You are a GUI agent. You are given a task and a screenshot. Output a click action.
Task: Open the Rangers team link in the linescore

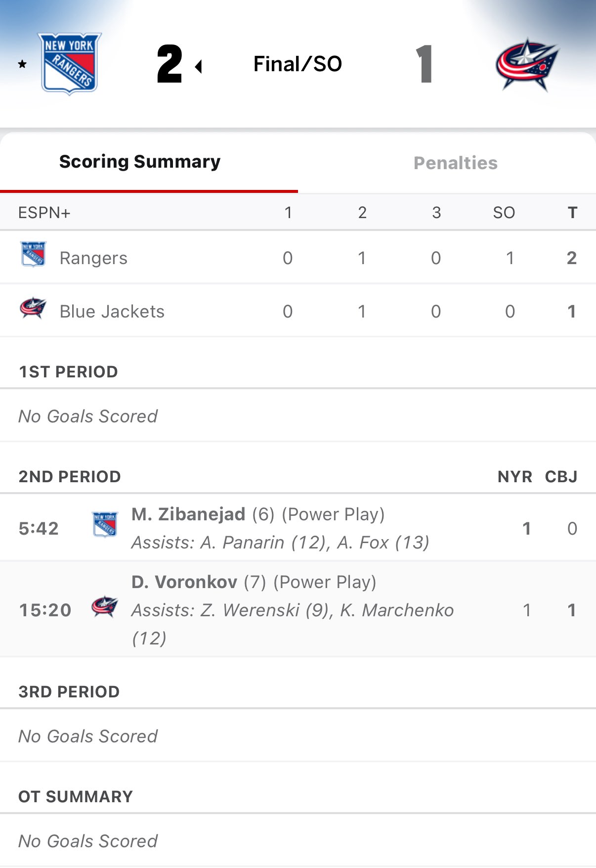pos(93,258)
